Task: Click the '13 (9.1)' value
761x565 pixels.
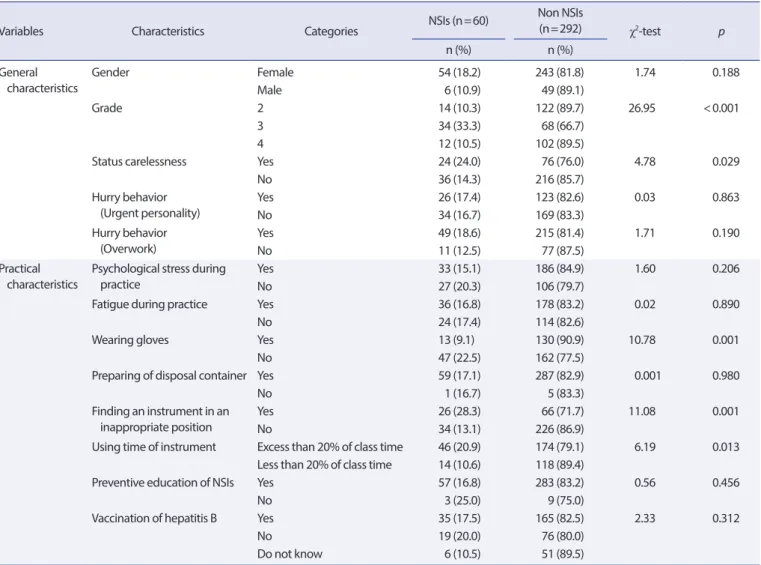Action: (456, 340)
